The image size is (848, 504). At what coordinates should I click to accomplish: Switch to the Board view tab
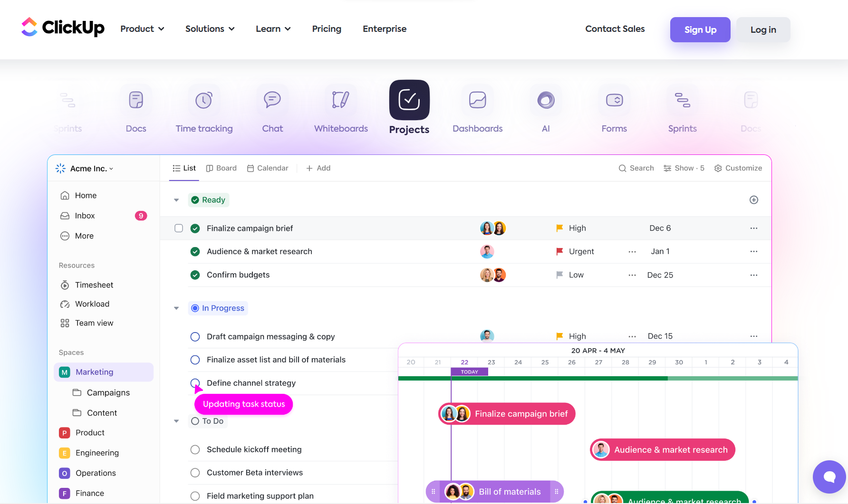222,168
